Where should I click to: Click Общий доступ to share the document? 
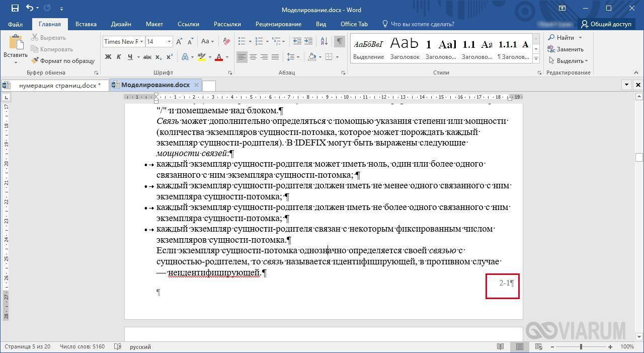[x=606, y=24]
